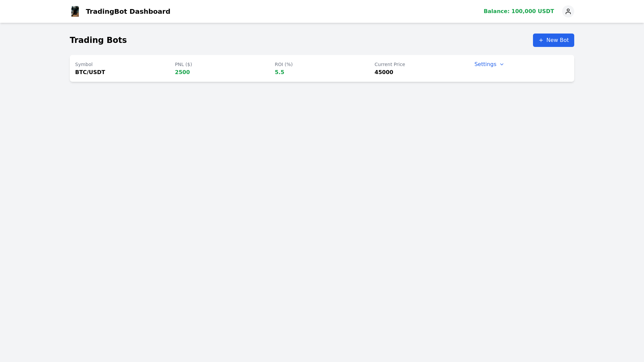Click the Trading Bots page heading
The height and width of the screenshot is (362, 644).
click(x=98, y=40)
